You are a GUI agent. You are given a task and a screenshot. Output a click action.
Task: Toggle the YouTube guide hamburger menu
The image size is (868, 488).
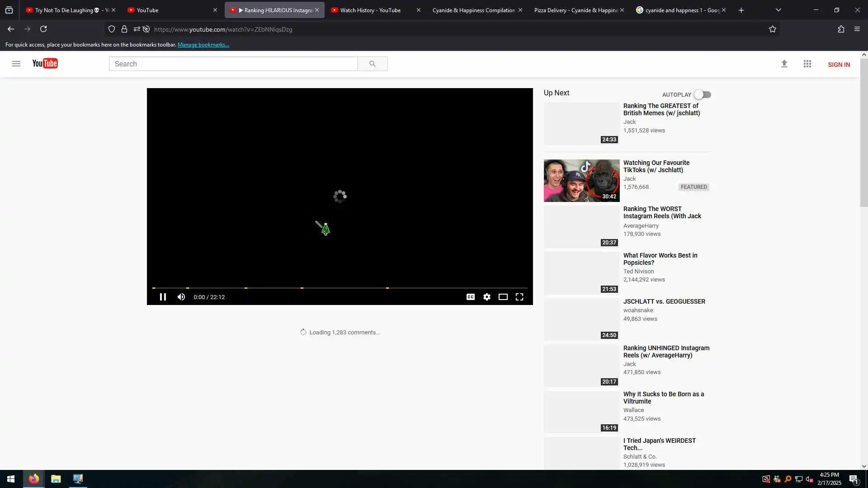click(x=16, y=64)
